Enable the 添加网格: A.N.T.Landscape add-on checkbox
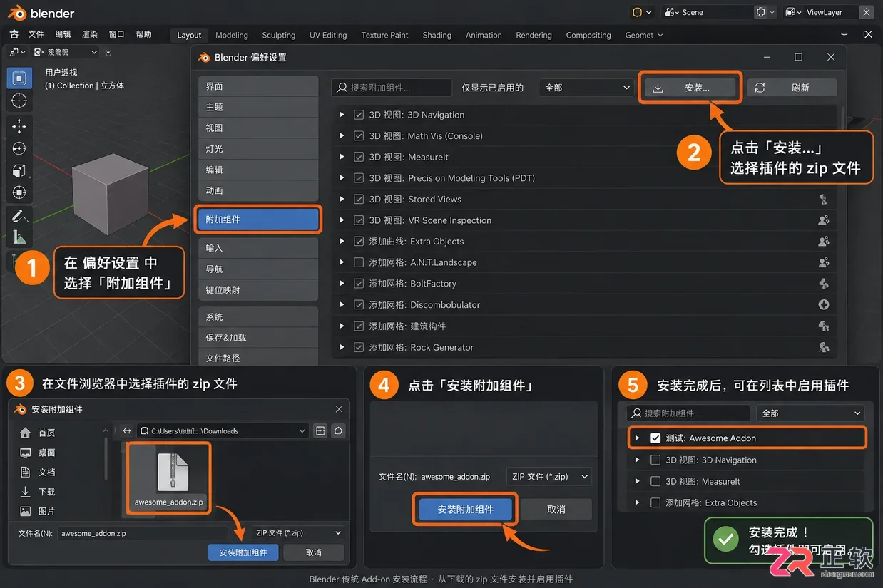The image size is (883, 588). [359, 262]
